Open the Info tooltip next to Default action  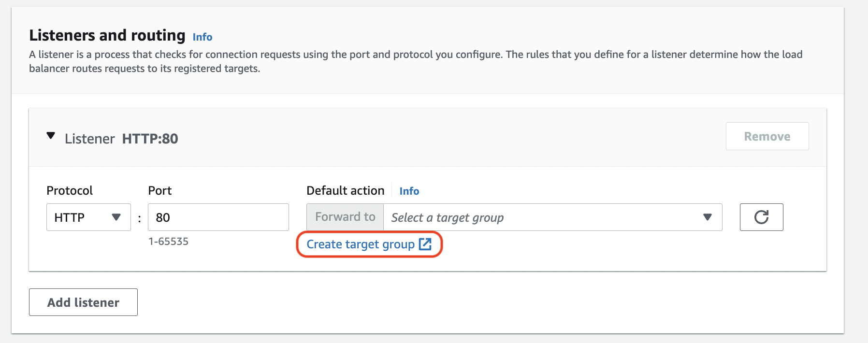point(409,191)
